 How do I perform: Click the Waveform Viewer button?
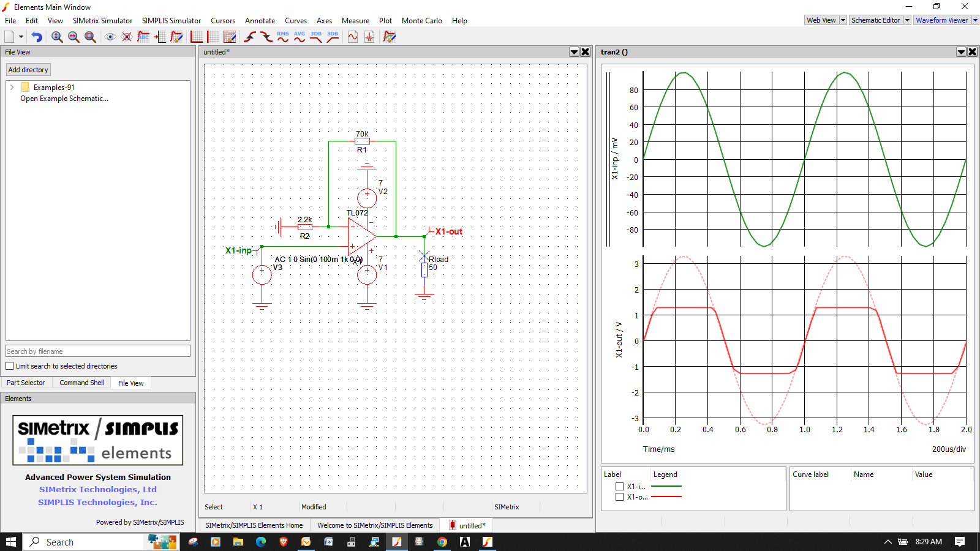942,20
